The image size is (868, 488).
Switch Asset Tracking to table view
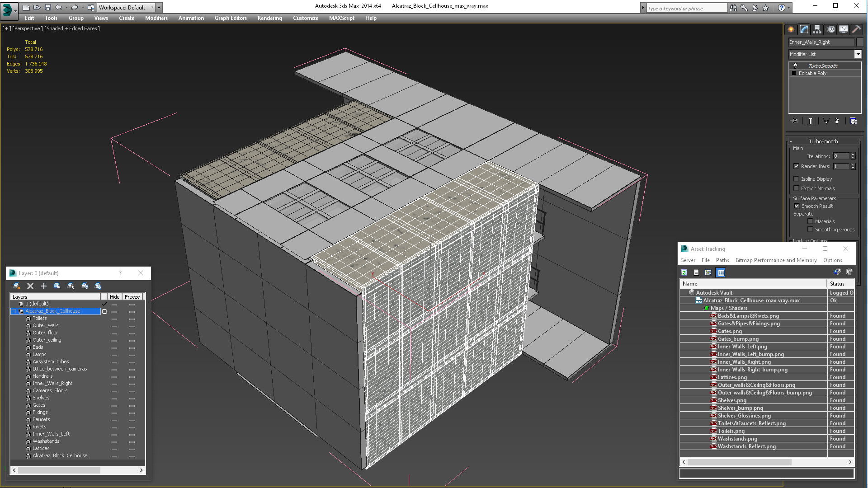pos(721,272)
